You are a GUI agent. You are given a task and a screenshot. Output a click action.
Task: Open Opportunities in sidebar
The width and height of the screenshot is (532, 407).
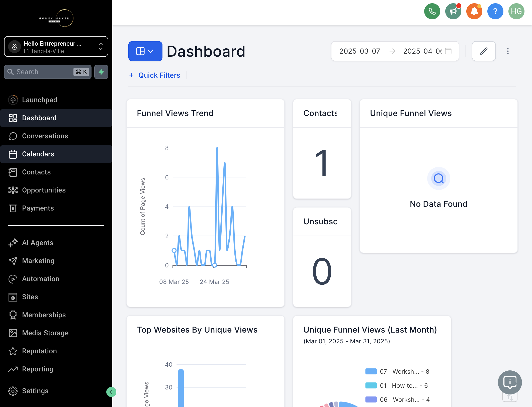click(56, 190)
